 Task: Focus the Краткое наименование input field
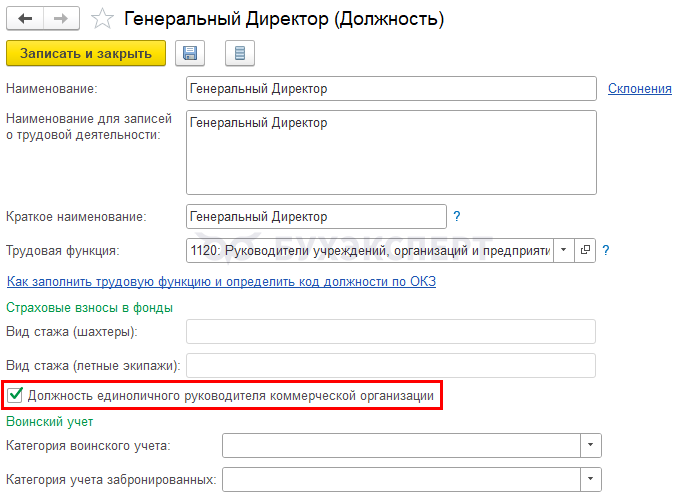pyautogui.click(x=316, y=216)
